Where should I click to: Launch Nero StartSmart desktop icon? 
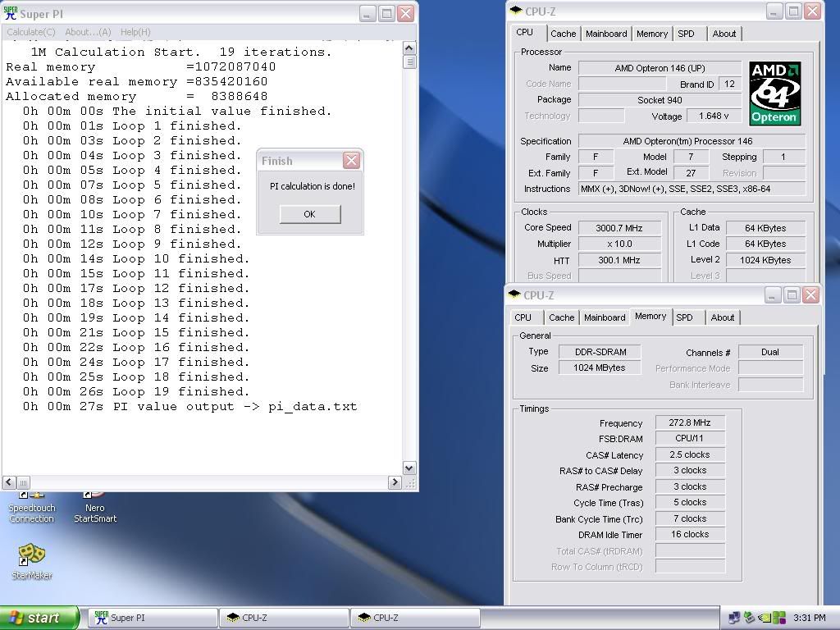95,507
